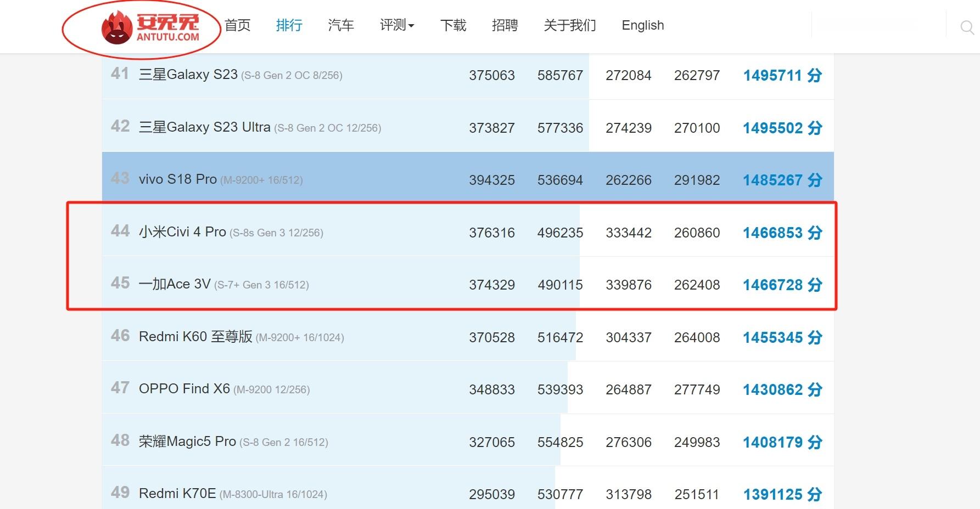
Task: Click rank number 41
Action: (120, 73)
